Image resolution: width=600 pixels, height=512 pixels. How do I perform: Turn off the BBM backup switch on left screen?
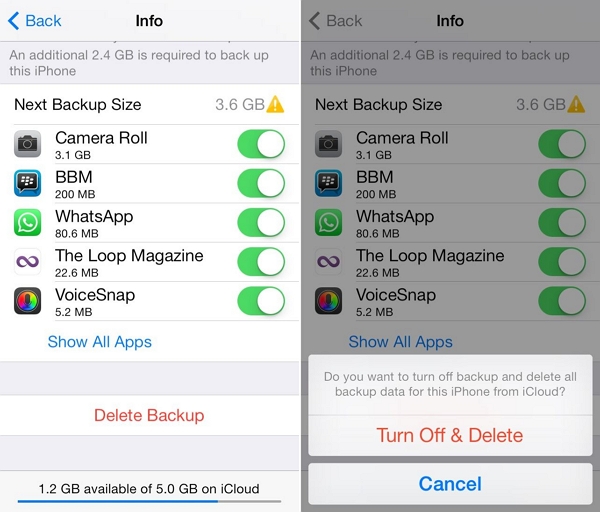click(x=261, y=183)
